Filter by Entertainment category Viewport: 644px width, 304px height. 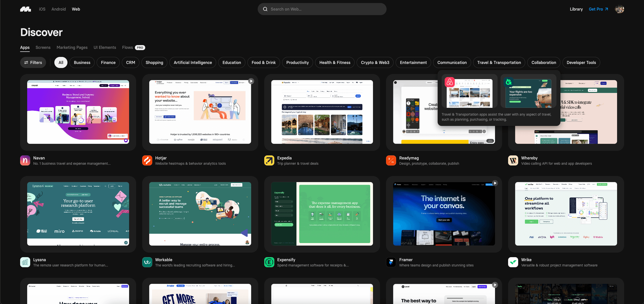pyautogui.click(x=413, y=62)
